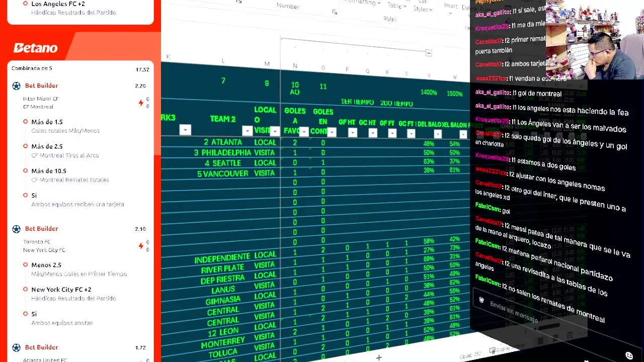Click the Bet Builder title with odds 1.72

(x=41, y=347)
